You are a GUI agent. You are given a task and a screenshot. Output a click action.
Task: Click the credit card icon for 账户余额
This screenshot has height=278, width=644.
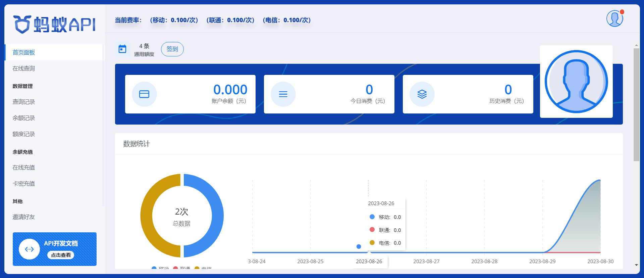click(144, 94)
